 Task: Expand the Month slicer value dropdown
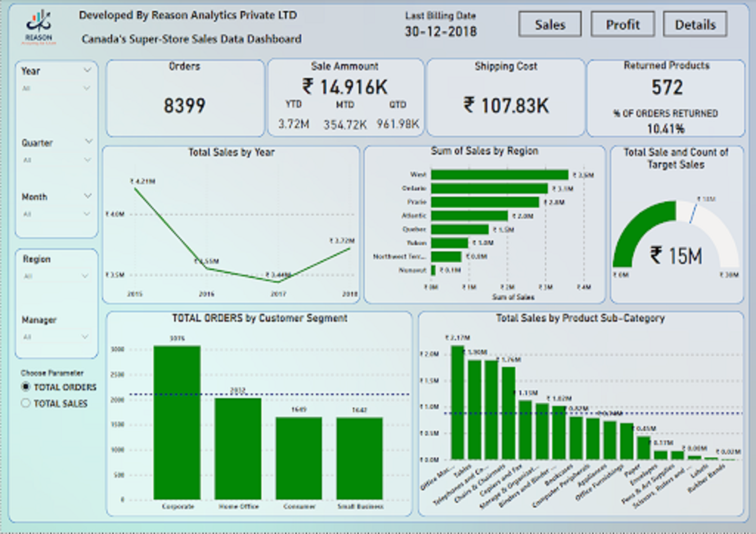87,214
